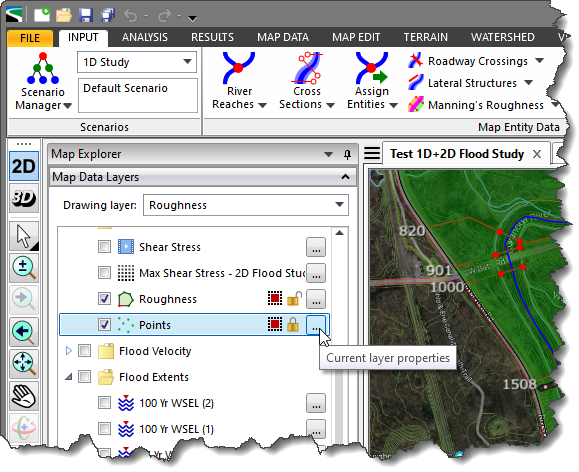
Task: Save project with the floppy disk icon
Action: tap(85, 16)
